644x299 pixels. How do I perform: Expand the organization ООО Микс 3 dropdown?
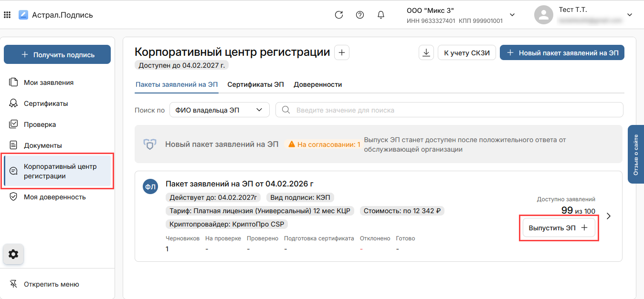tap(512, 15)
